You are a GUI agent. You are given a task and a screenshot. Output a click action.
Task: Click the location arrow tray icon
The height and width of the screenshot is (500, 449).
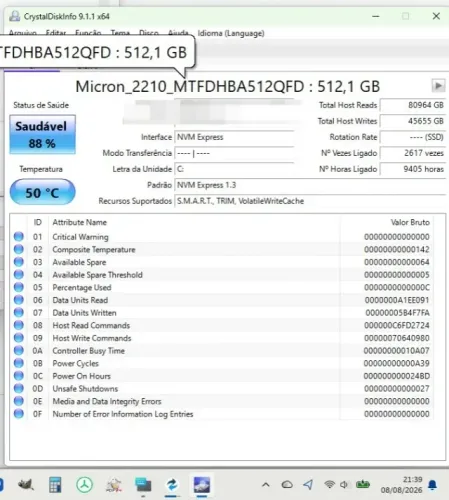[x=308, y=485]
